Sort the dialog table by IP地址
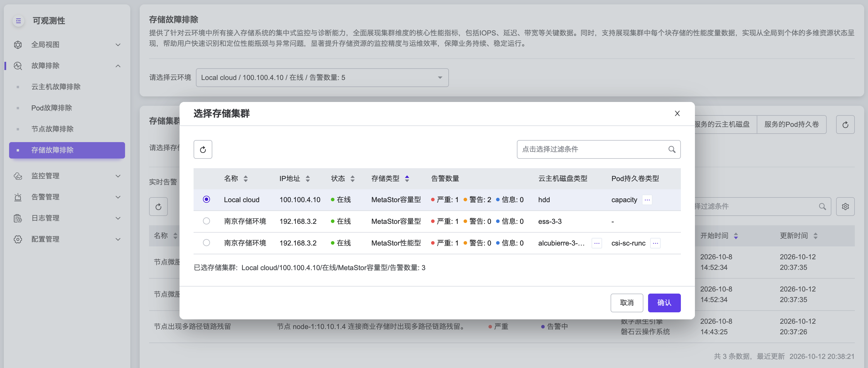868x368 pixels. (x=308, y=179)
